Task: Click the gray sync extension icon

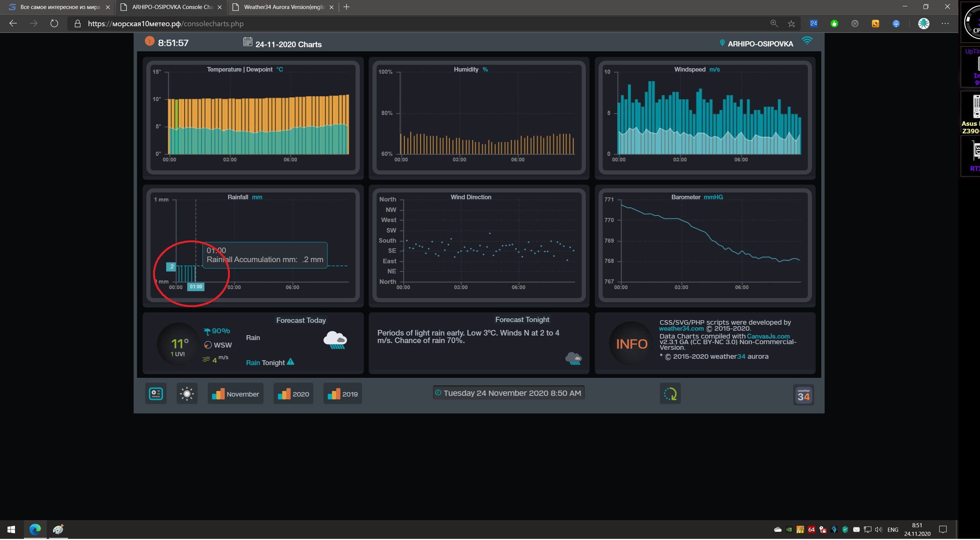Action: coord(855,24)
